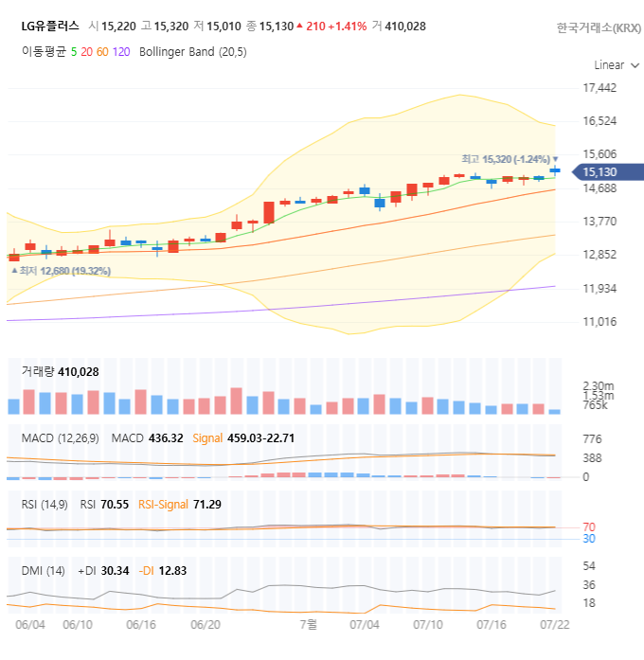Click the 이동평균 indicator label

[x=44, y=52]
